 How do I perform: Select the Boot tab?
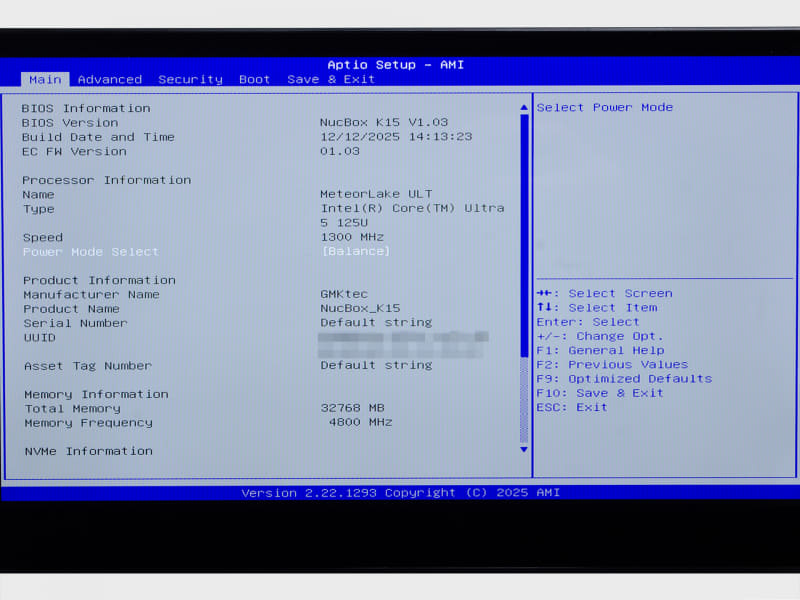point(254,79)
